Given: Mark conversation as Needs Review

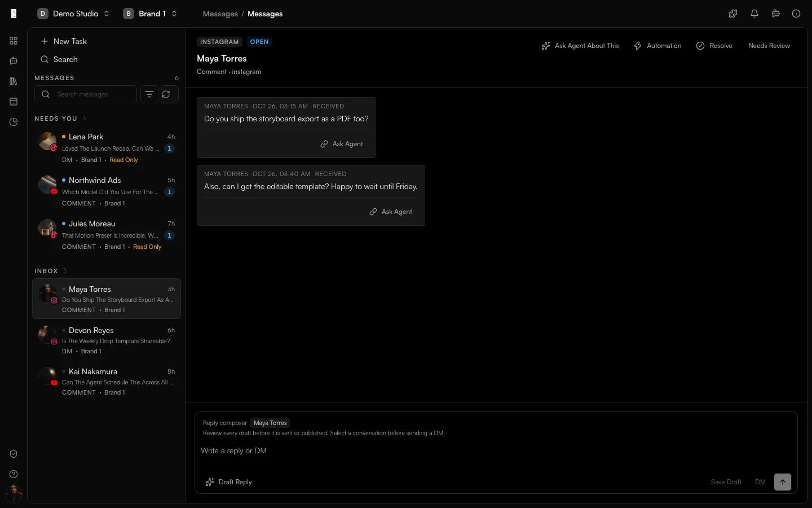Looking at the screenshot, I should click(x=769, y=46).
